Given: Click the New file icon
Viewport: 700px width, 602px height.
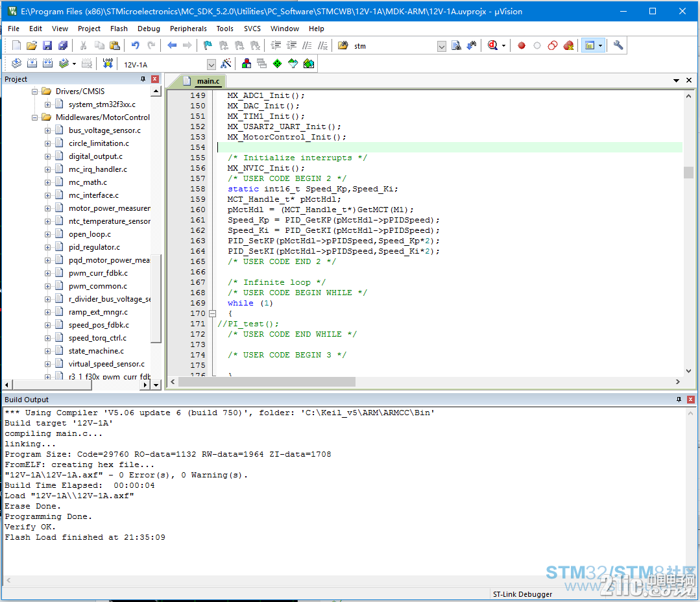Looking at the screenshot, I should 16,45.
